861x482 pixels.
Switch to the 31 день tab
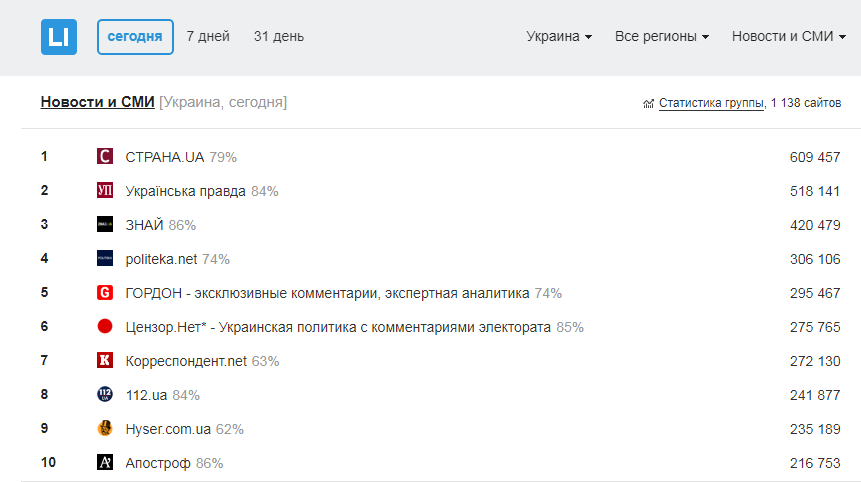[x=279, y=37]
